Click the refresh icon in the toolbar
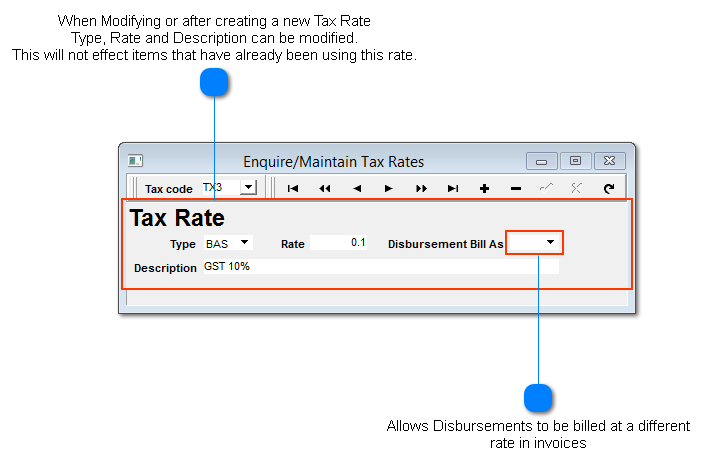The height and width of the screenshot is (467, 706). coord(608,188)
